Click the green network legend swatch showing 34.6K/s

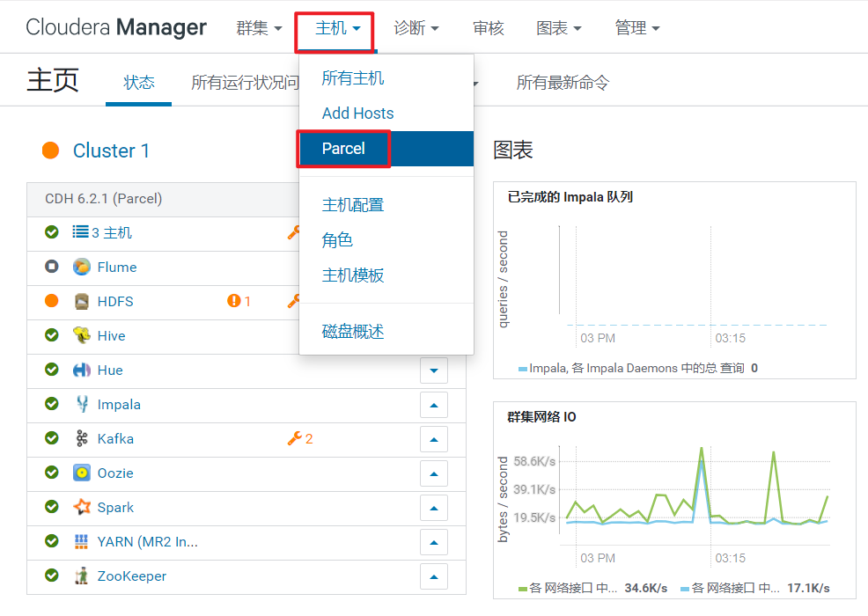tap(523, 589)
